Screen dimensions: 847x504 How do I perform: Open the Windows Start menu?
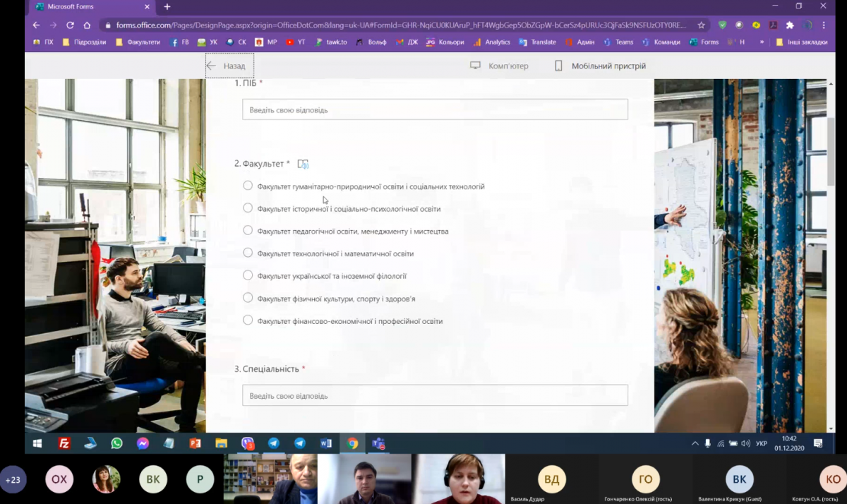pyautogui.click(x=37, y=443)
